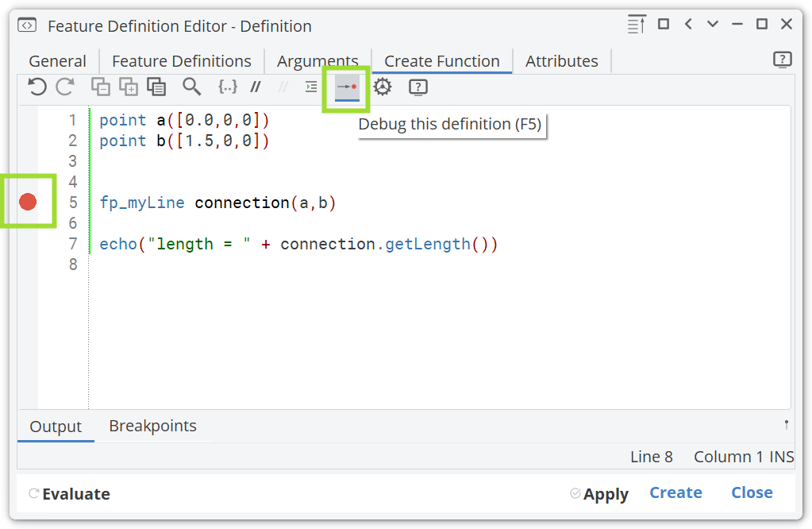
Task: Close the editor via Close button
Action: [x=752, y=492]
